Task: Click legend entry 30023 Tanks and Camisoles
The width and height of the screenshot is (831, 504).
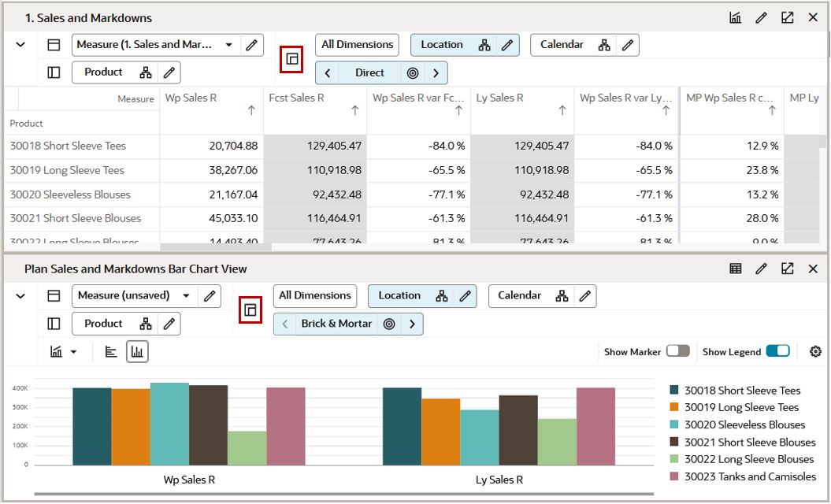Action: point(743,476)
